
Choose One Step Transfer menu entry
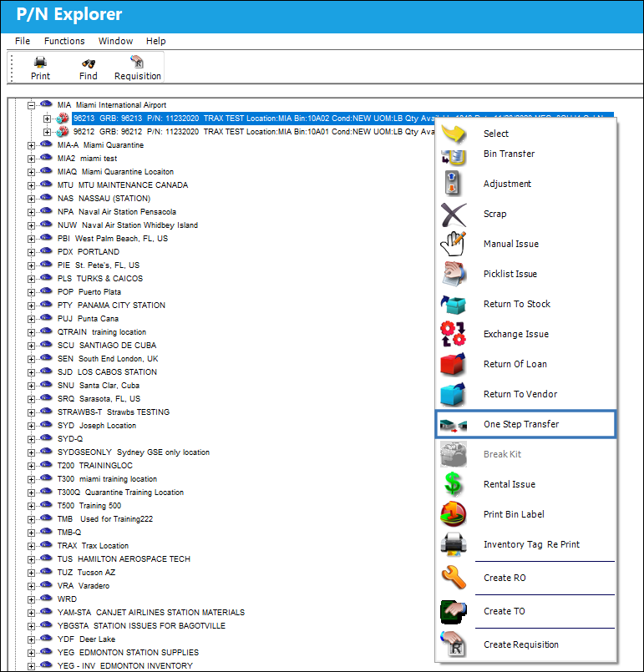(x=525, y=424)
